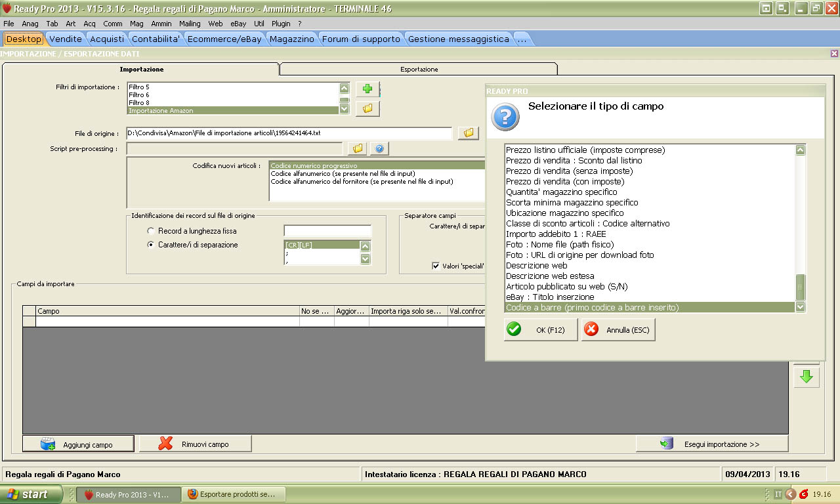840x504 pixels.
Task: Open the IT language bar indicator
Action: pos(778,494)
